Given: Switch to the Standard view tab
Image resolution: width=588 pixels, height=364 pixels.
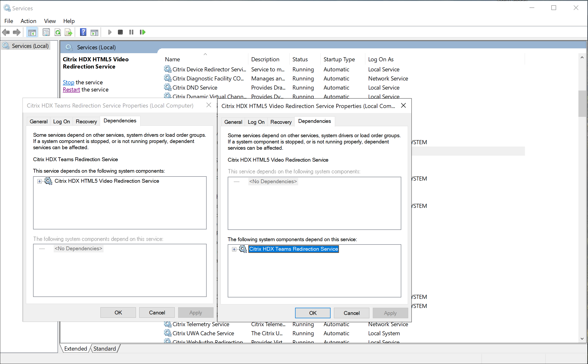Looking at the screenshot, I should (105, 349).
